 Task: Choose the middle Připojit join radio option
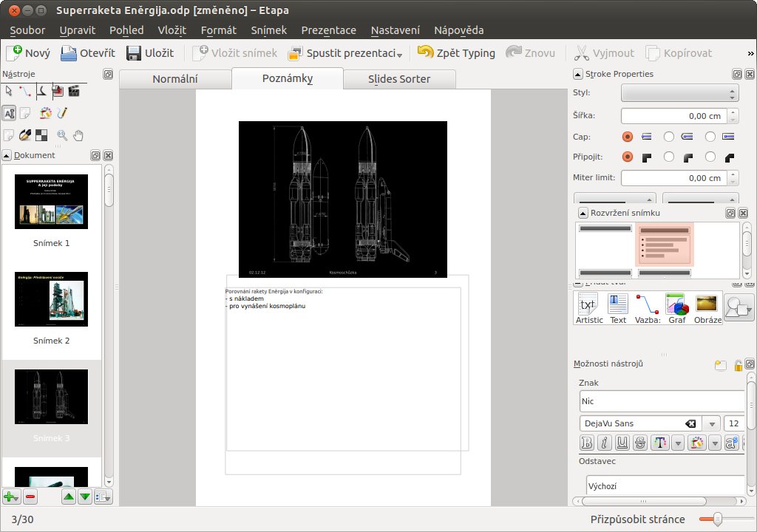coord(669,157)
